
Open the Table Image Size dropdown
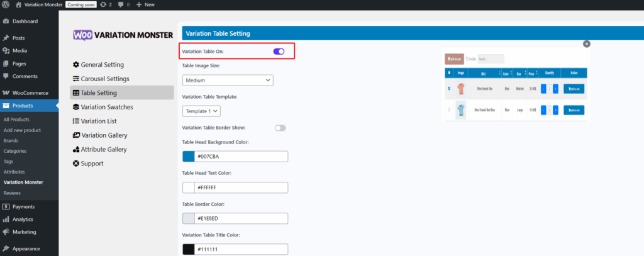pyautogui.click(x=228, y=80)
